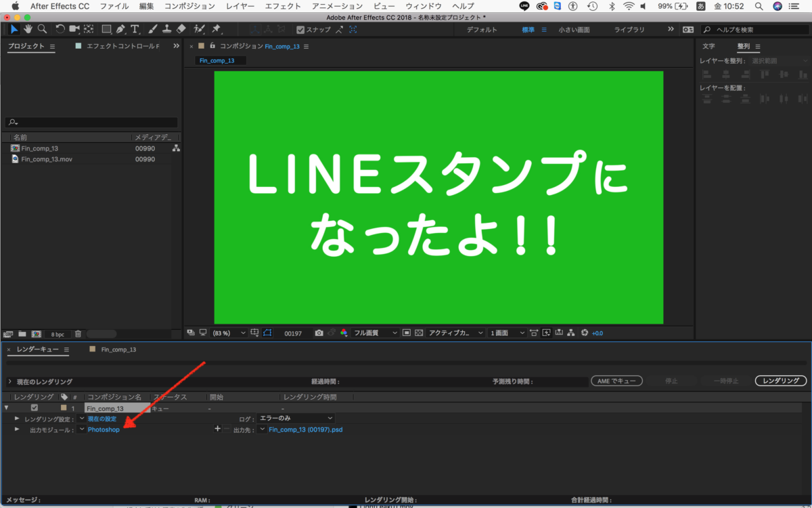Open the アクティブカ.. camera view dropdown
This screenshot has height=508, width=812.
(x=457, y=333)
